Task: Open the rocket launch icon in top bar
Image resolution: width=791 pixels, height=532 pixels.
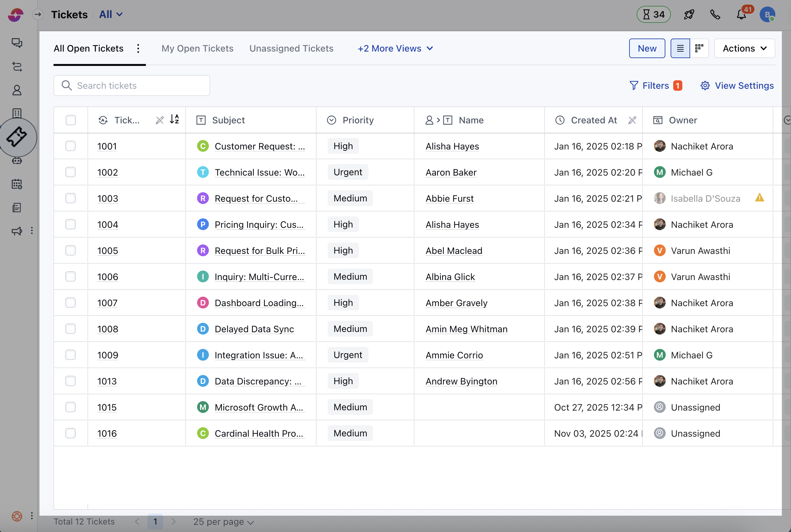Action: [689, 15]
